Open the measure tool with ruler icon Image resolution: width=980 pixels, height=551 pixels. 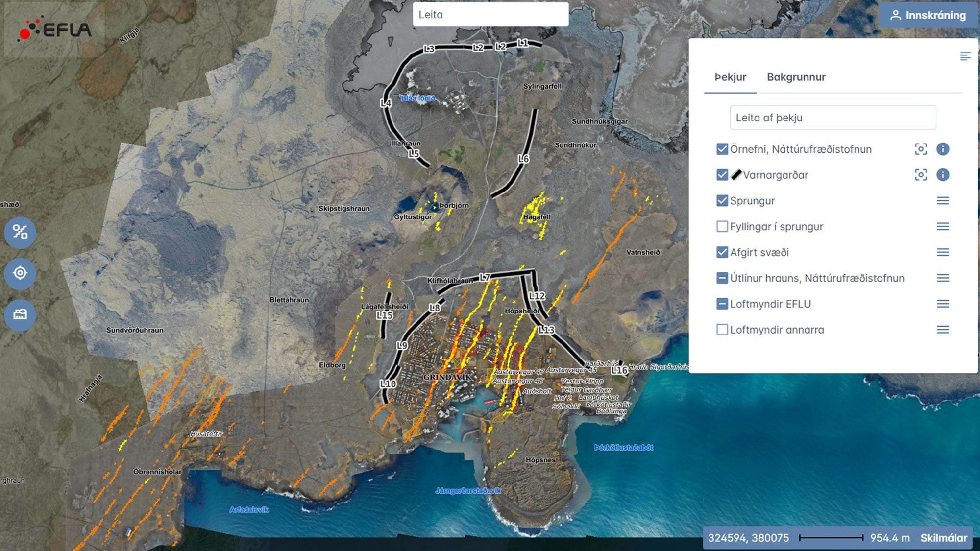[20, 232]
